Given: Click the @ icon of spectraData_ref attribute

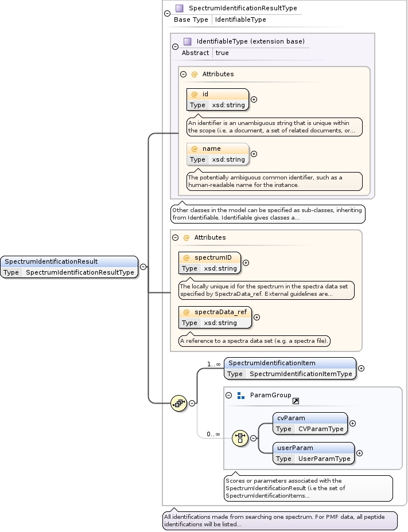Looking at the screenshot, I should point(186,312).
